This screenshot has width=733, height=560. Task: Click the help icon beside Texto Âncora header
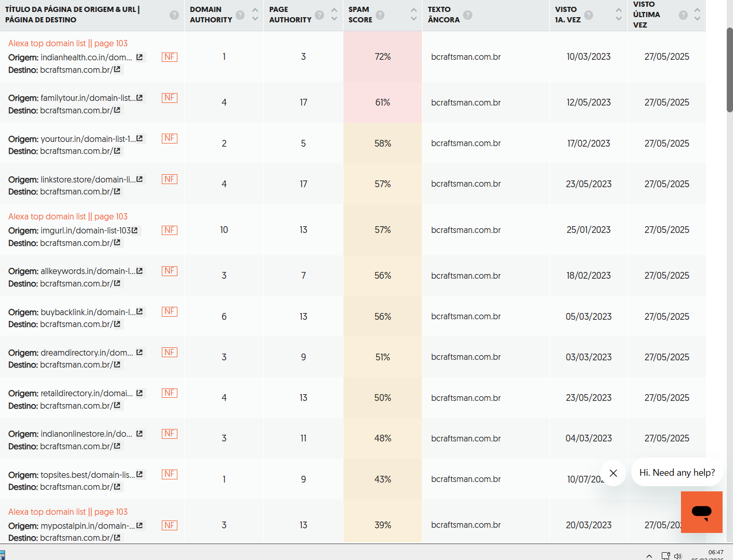point(468,15)
